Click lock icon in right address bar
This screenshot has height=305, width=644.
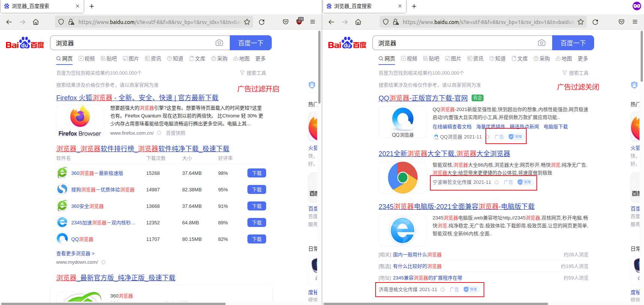pyautogui.click(x=396, y=22)
